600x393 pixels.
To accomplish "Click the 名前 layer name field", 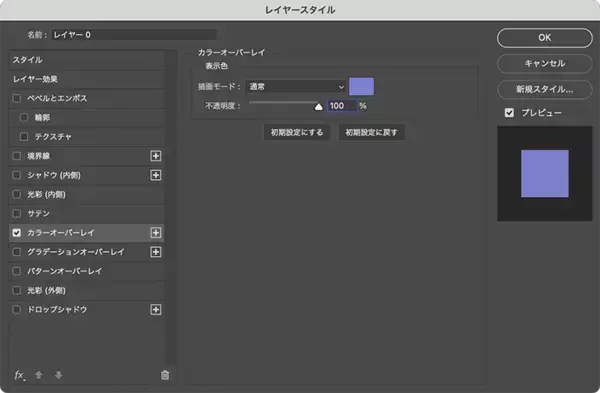I will pos(134,35).
